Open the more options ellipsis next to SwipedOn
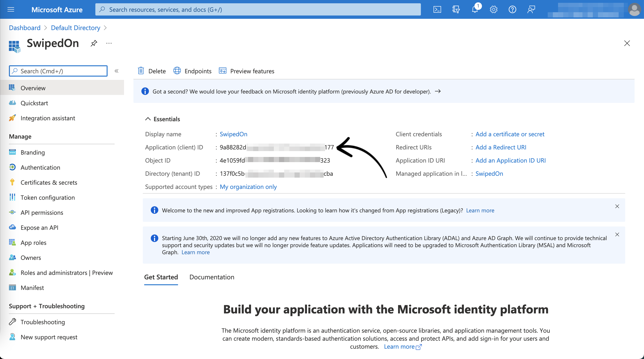 coord(109,43)
